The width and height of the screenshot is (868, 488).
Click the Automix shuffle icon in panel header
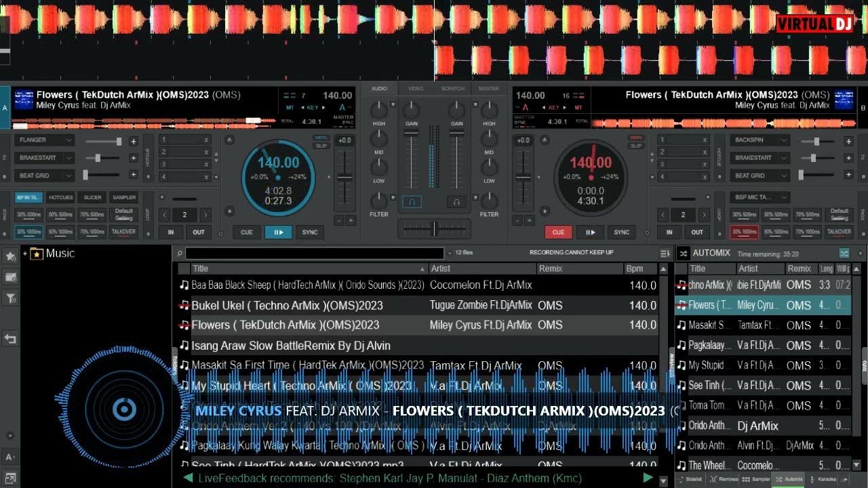[x=683, y=253]
